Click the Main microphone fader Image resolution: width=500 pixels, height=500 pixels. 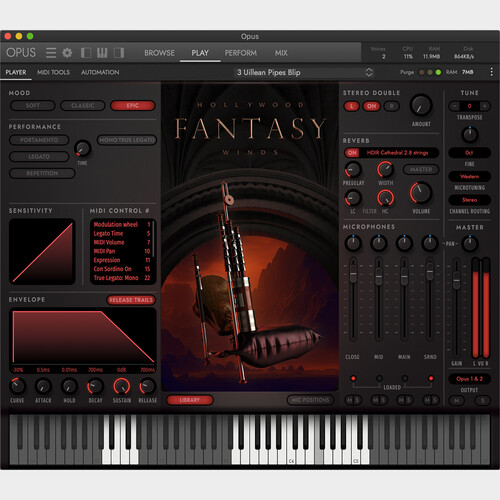404,275
